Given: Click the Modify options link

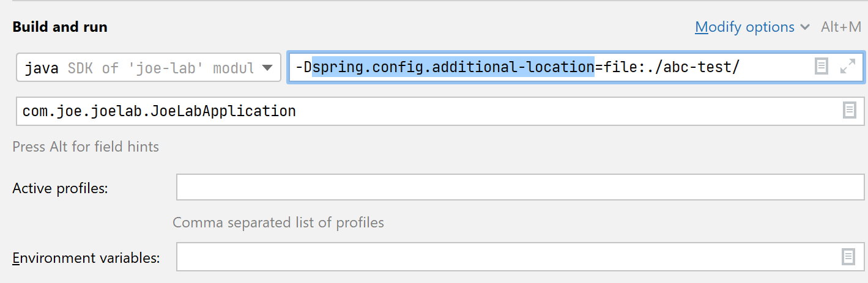Looking at the screenshot, I should click(x=744, y=28).
